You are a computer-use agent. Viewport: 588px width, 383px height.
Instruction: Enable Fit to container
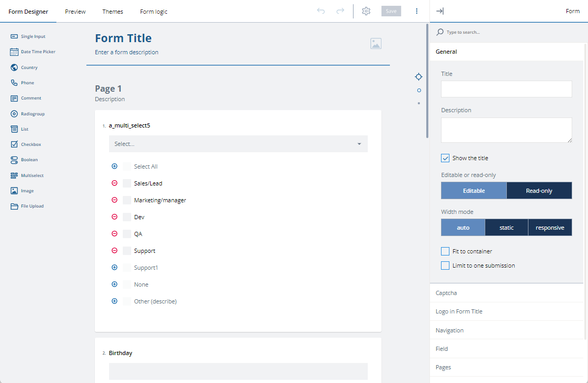(x=445, y=251)
